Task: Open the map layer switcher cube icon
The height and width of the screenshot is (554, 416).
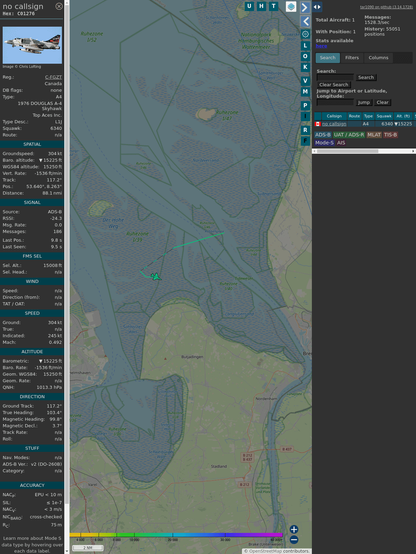Action: [291, 6]
